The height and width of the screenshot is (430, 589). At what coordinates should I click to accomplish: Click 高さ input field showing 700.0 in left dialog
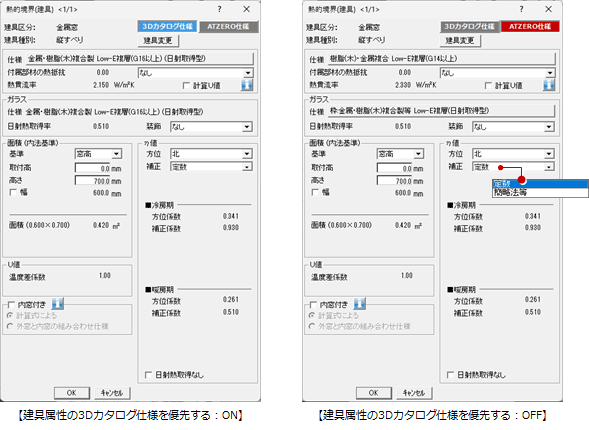(x=98, y=181)
